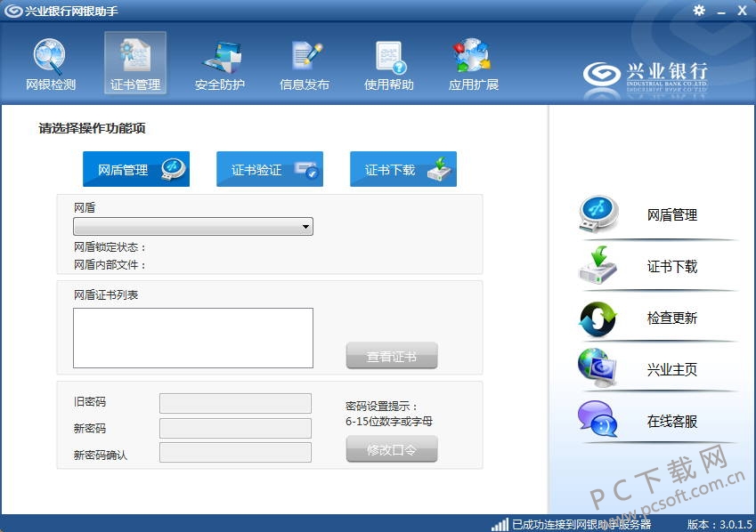This screenshot has width=756, height=532.
Task: Click the settings gear in title bar
Action: (699, 10)
